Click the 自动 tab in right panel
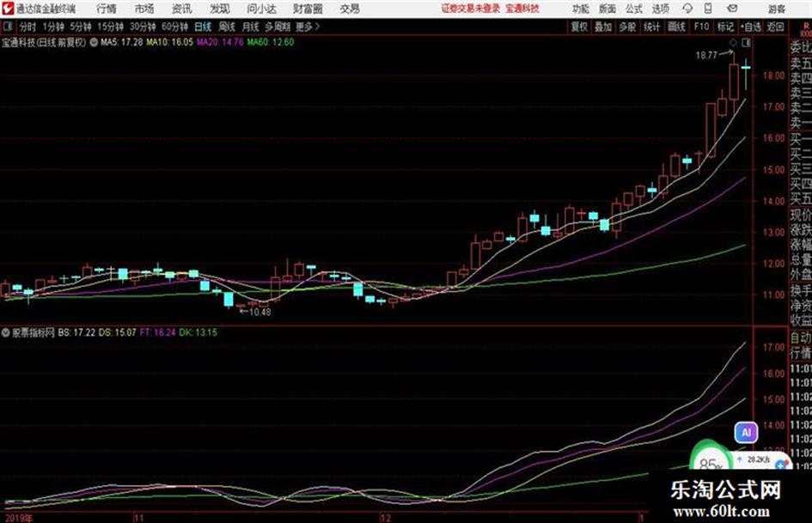The height and width of the screenshot is (523, 812). point(801,338)
